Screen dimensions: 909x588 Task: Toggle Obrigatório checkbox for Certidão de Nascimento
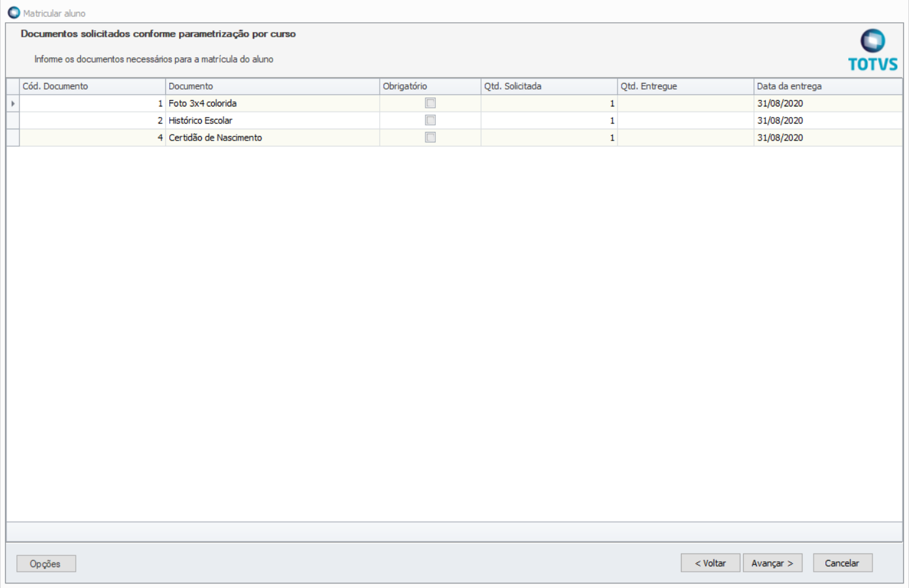430,137
